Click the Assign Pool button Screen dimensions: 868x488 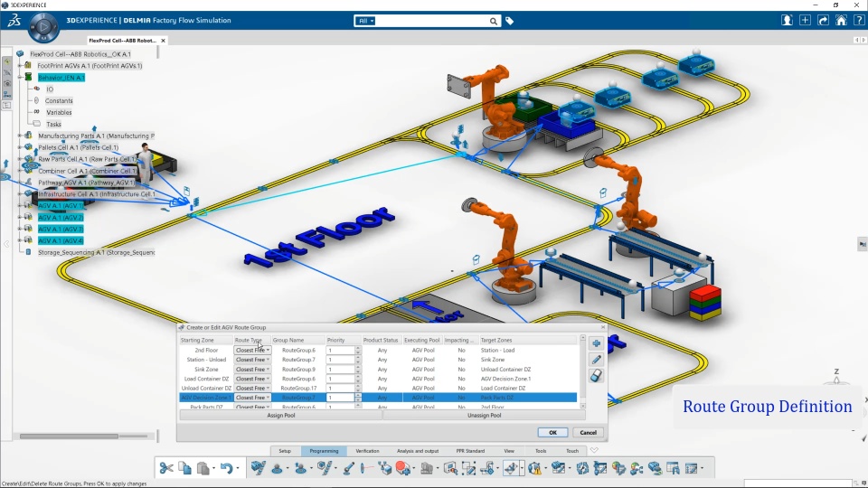(x=280, y=415)
